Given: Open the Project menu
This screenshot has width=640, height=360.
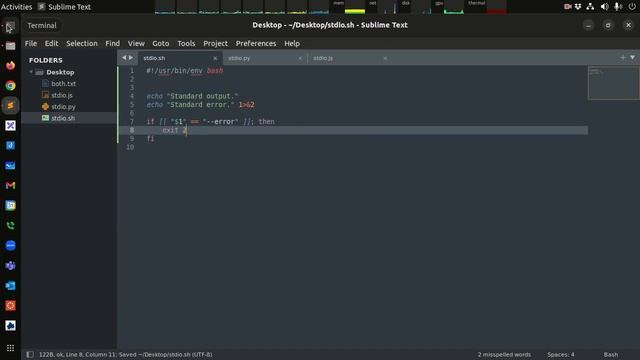Looking at the screenshot, I should pyautogui.click(x=216, y=43).
